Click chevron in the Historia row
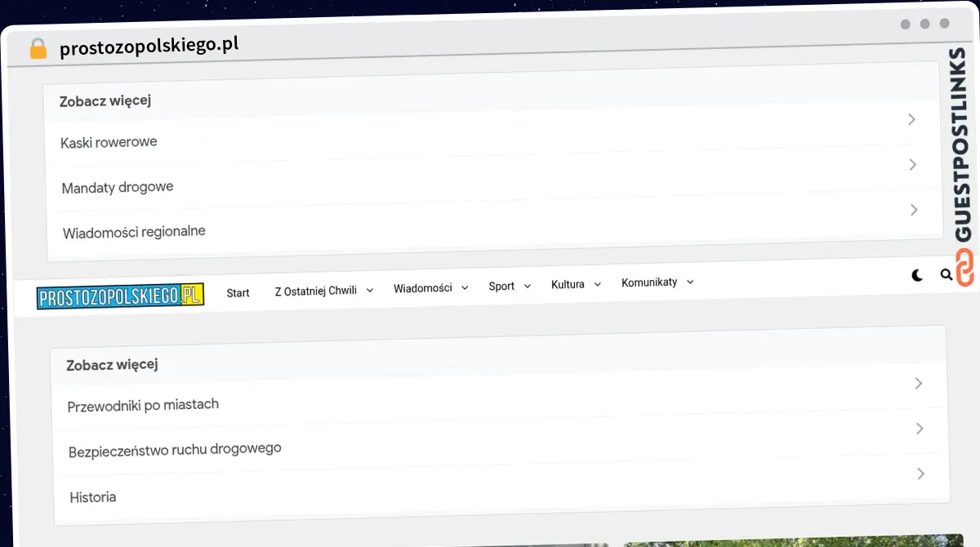Image resolution: width=980 pixels, height=547 pixels. click(921, 474)
